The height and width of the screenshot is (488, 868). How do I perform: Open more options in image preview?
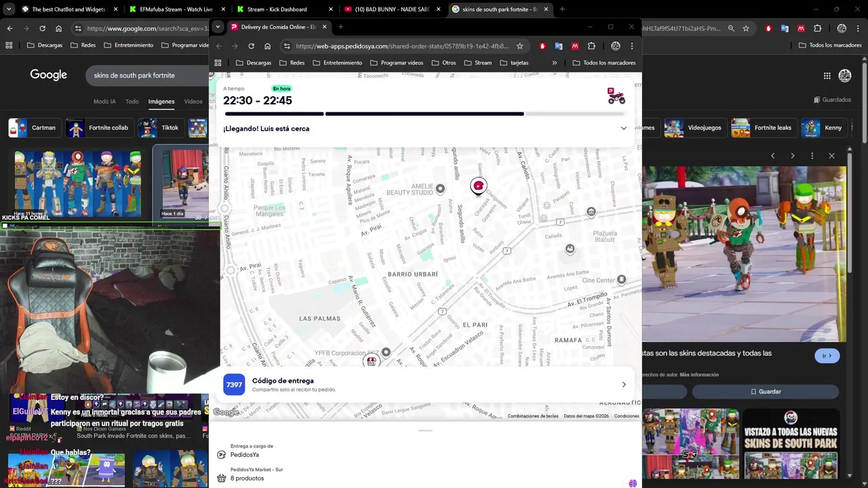point(812,156)
